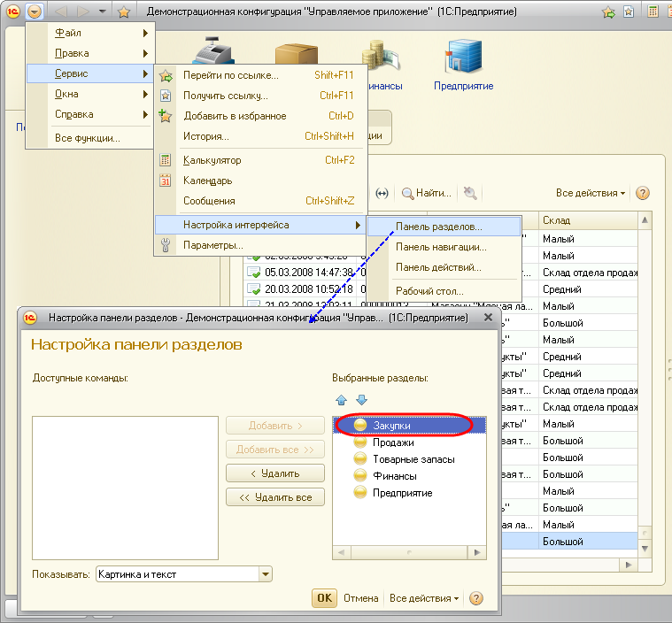672x623 pixels.
Task: Click the move down arrow icon
Action: [360, 400]
